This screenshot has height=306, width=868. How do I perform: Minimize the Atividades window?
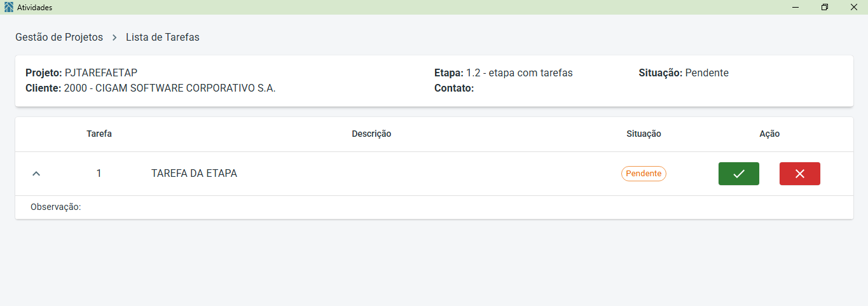[x=795, y=7]
